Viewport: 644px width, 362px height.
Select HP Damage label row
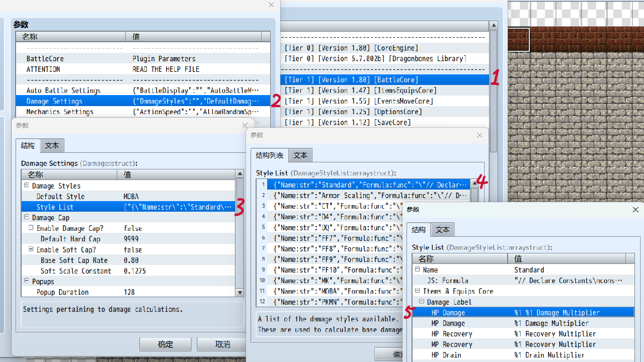(x=523, y=312)
